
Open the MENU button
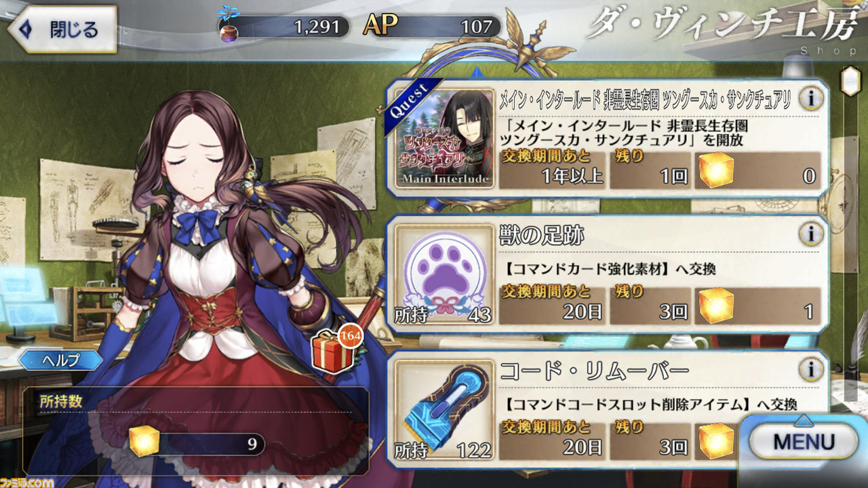(x=804, y=442)
